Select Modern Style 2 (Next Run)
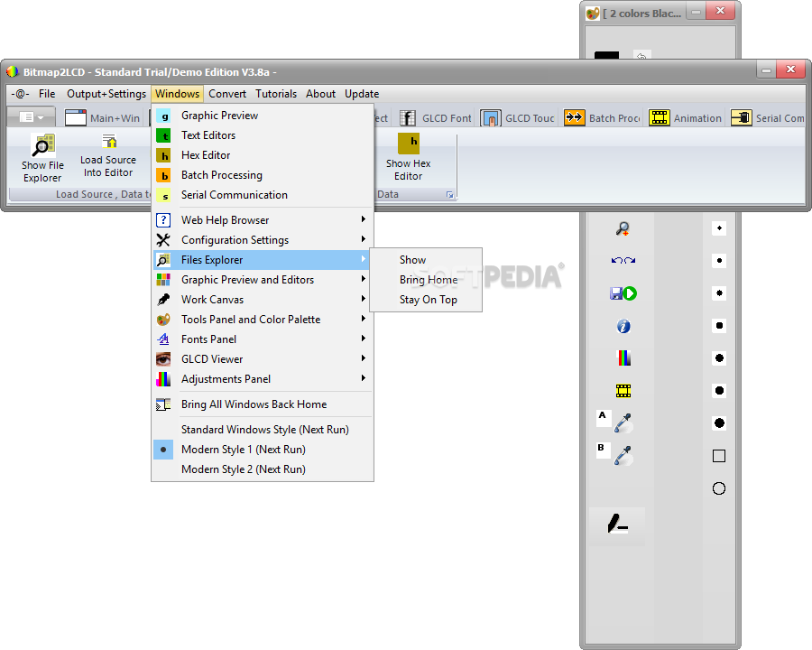 [x=263, y=469]
